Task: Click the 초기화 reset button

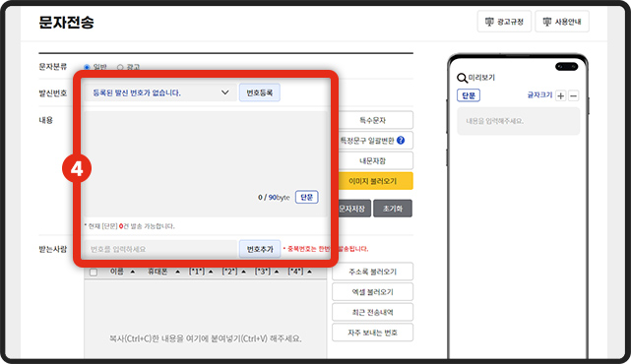Action: (x=393, y=209)
